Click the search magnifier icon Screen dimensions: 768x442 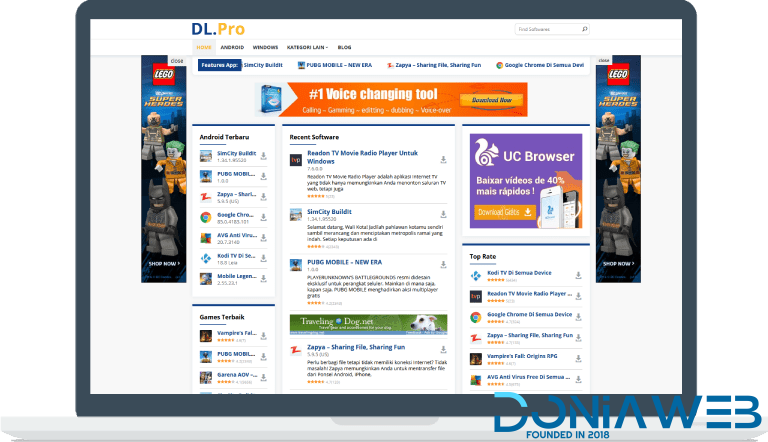584,29
